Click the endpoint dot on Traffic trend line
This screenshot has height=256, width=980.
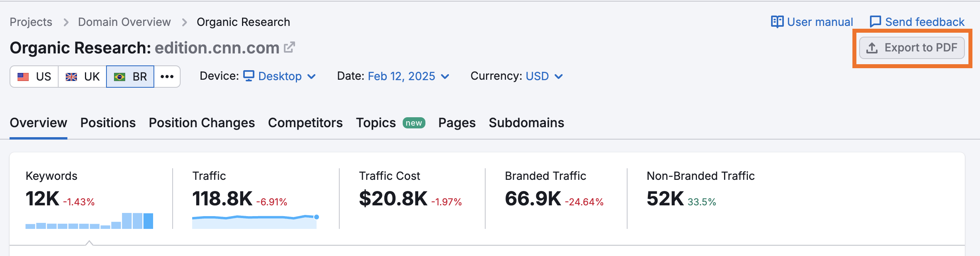point(317,217)
